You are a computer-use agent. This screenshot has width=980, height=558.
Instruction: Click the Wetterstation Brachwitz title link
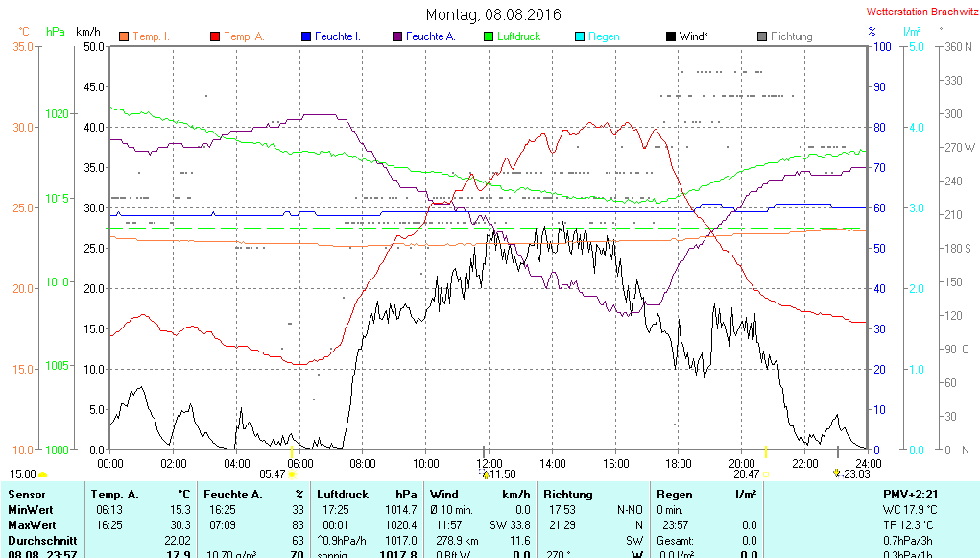920,12
